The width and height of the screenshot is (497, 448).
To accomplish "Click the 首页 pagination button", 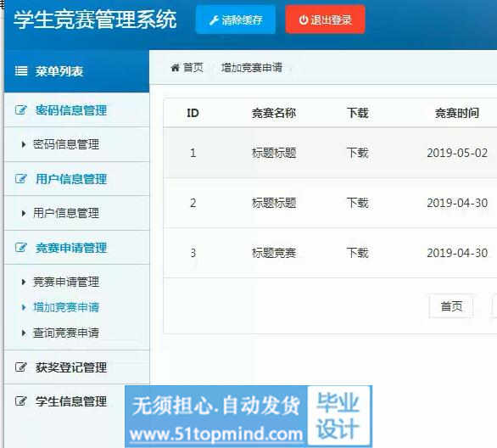I will coord(451,306).
